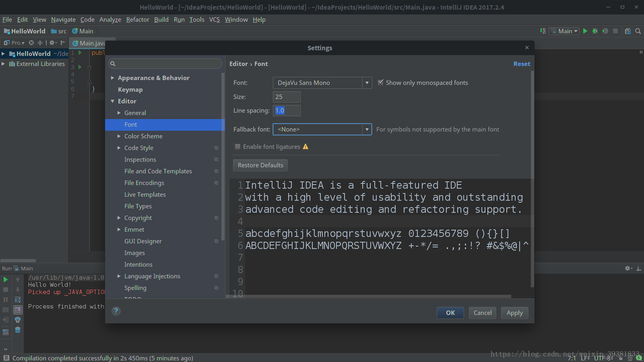644x362 pixels.
Task: Clear console with trash icon
Action: (18, 330)
